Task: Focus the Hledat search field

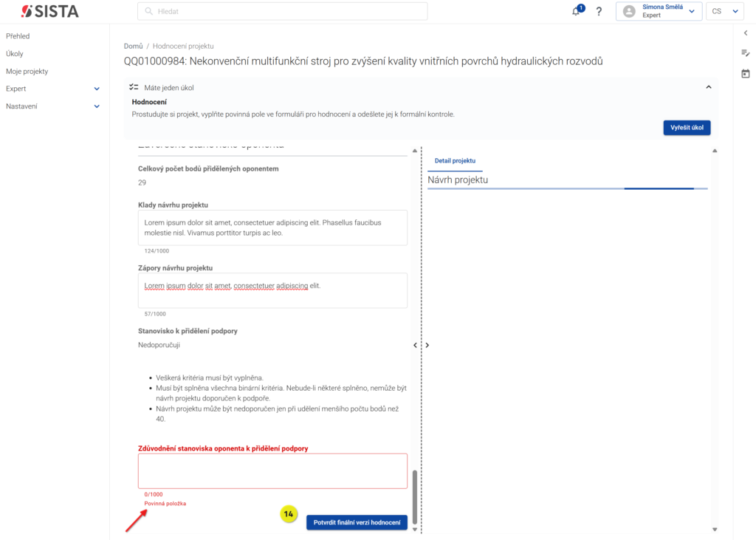Action: [x=283, y=11]
